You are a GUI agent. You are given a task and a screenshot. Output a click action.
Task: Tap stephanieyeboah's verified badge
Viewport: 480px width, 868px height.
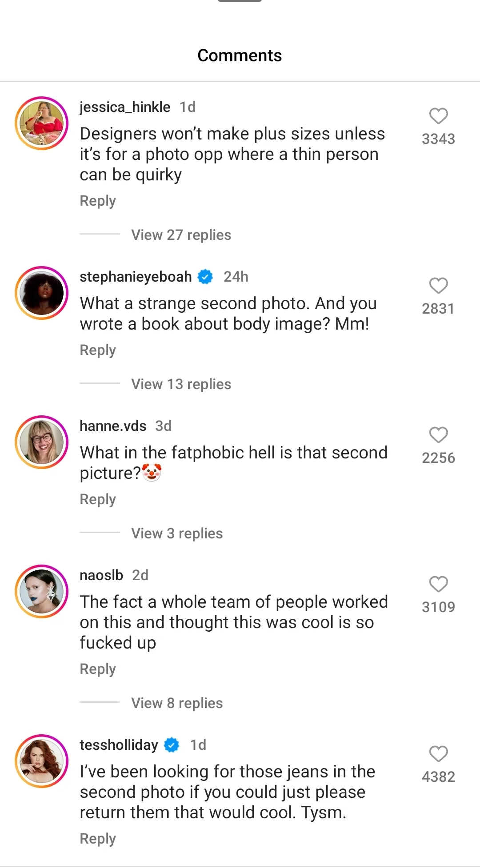[x=205, y=277]
